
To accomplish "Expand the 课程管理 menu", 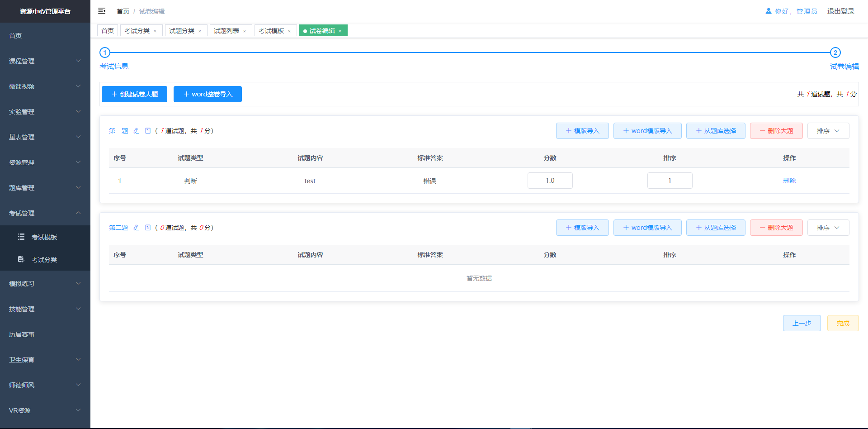I will [x=45, y=61].
